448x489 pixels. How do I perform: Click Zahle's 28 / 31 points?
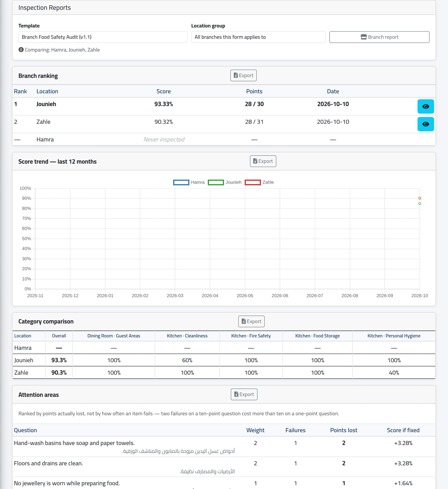click(254, 122)
